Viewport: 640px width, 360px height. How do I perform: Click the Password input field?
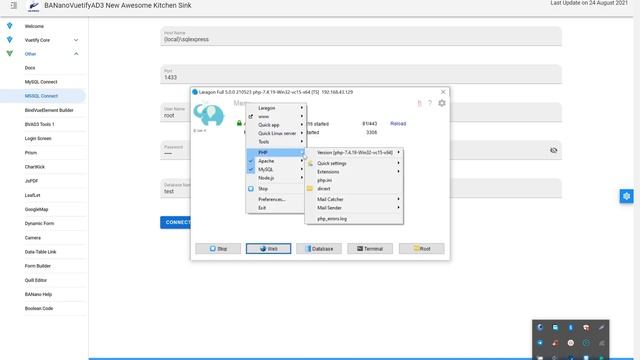pos(361,150)
